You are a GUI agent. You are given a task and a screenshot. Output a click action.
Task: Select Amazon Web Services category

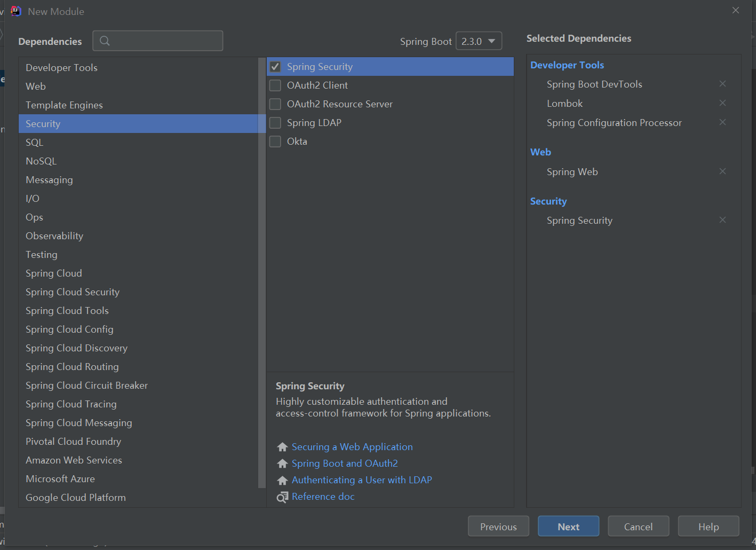click(138, 460)
